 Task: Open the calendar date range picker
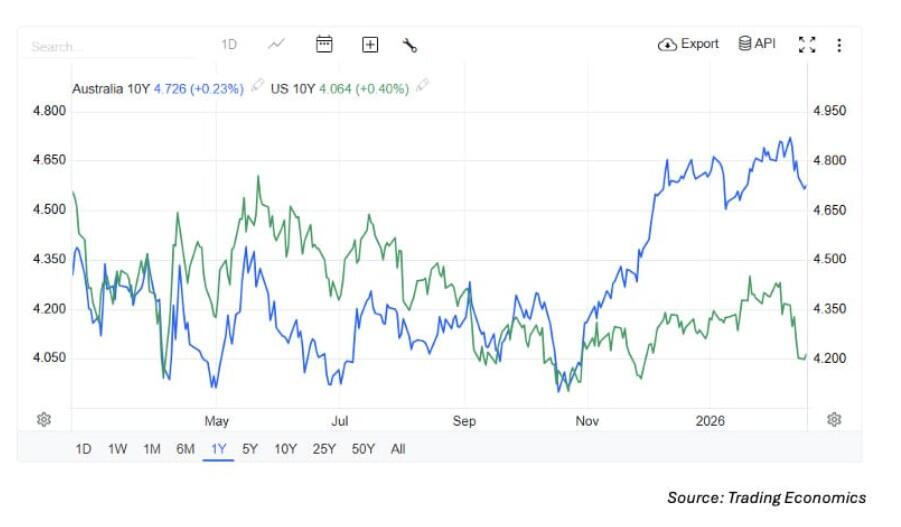pos(324,44)
